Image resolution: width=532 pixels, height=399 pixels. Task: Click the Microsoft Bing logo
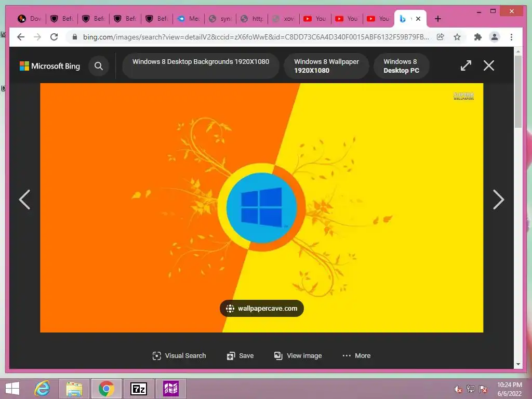tap(50, 66)
